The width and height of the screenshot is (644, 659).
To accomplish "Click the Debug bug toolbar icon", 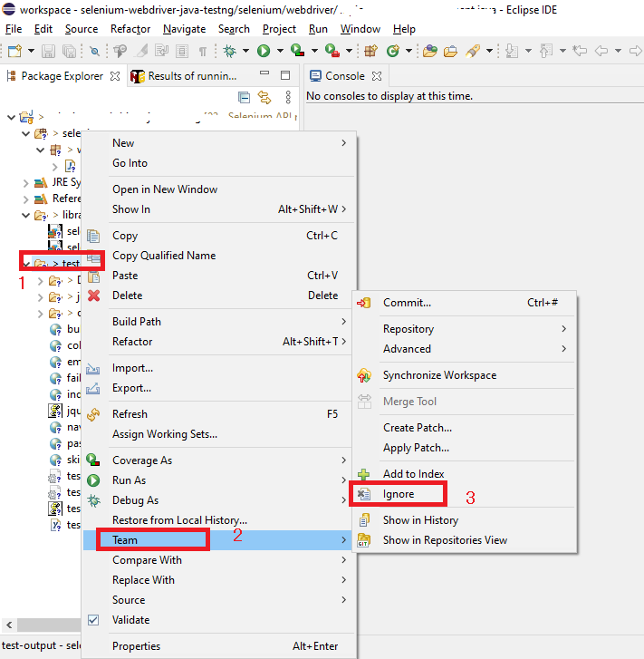I will tap(229, 51).
